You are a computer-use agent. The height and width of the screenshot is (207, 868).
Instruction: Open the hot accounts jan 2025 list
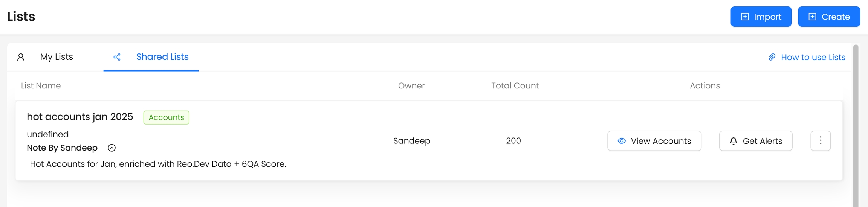pos(80,117)
